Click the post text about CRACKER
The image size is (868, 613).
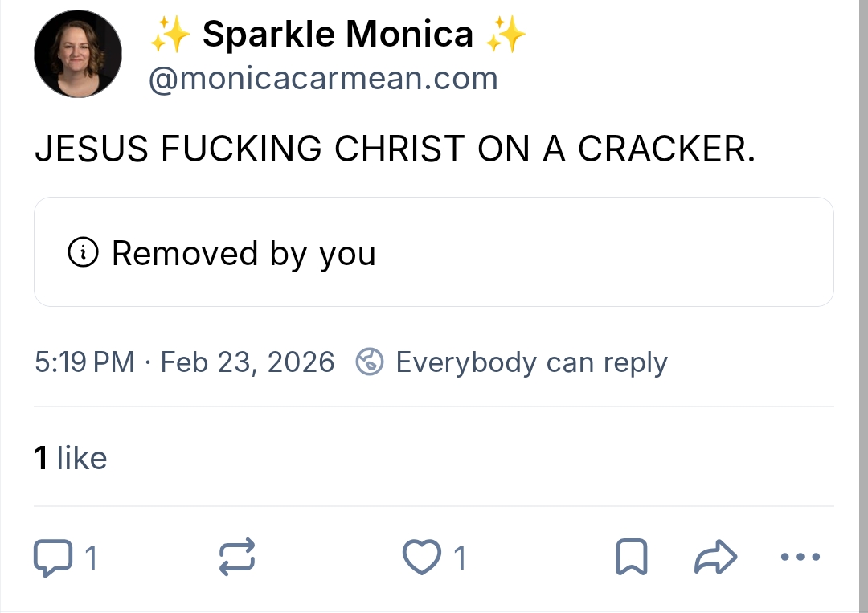(x=395, y=149)
